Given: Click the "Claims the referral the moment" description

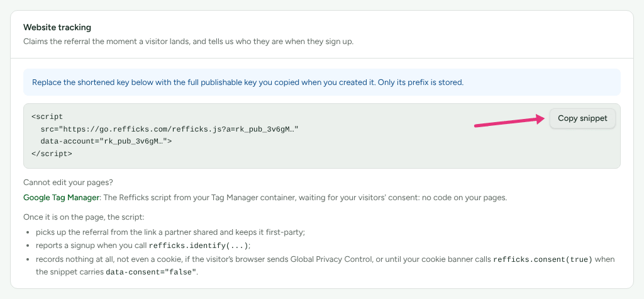Looking at the screenshot, I should pos(188,42).
